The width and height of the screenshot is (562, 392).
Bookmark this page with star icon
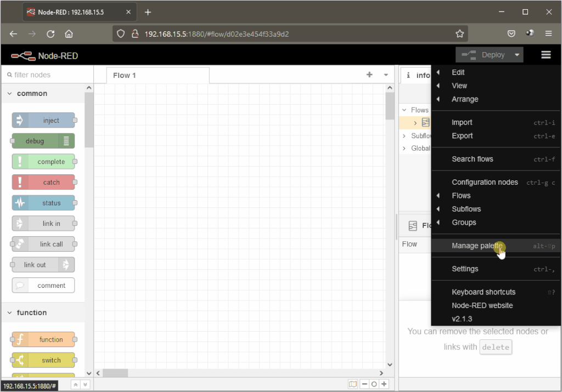pyautogui.click(x=459, y=34)
